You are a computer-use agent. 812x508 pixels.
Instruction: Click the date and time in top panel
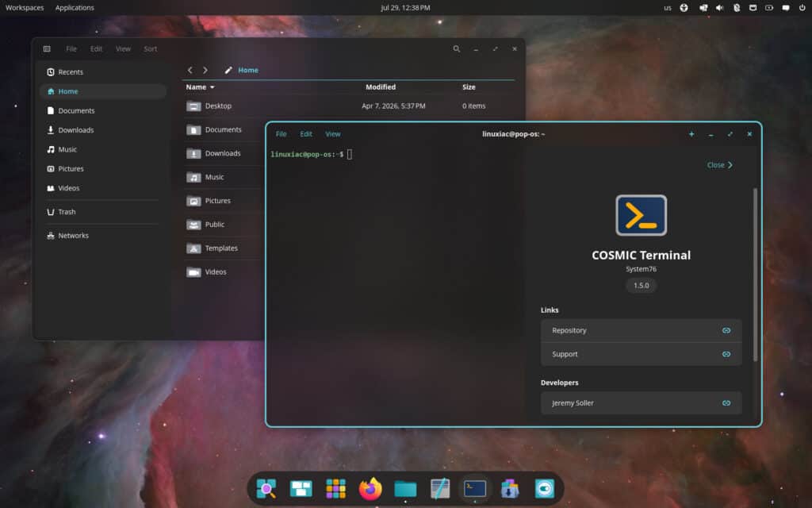(405, 8)
